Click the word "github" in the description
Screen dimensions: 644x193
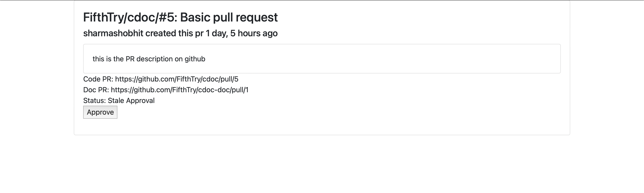pos(195,59)
